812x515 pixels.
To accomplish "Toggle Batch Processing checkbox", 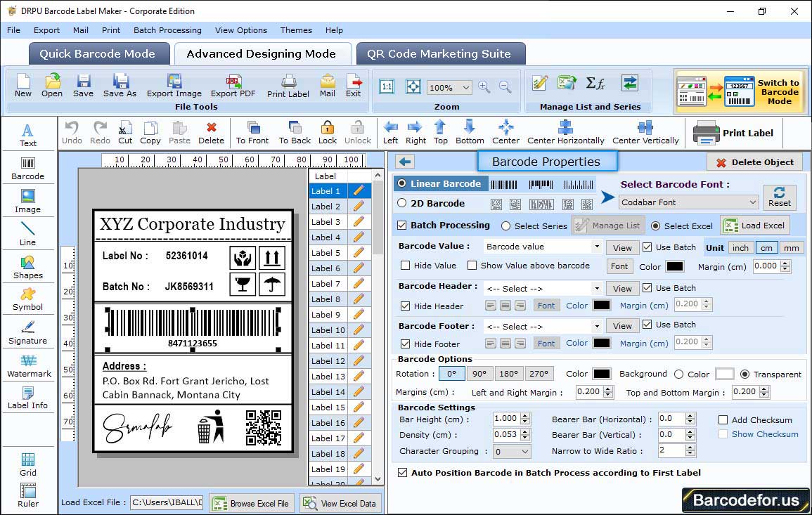I will (x=402, y=225).
